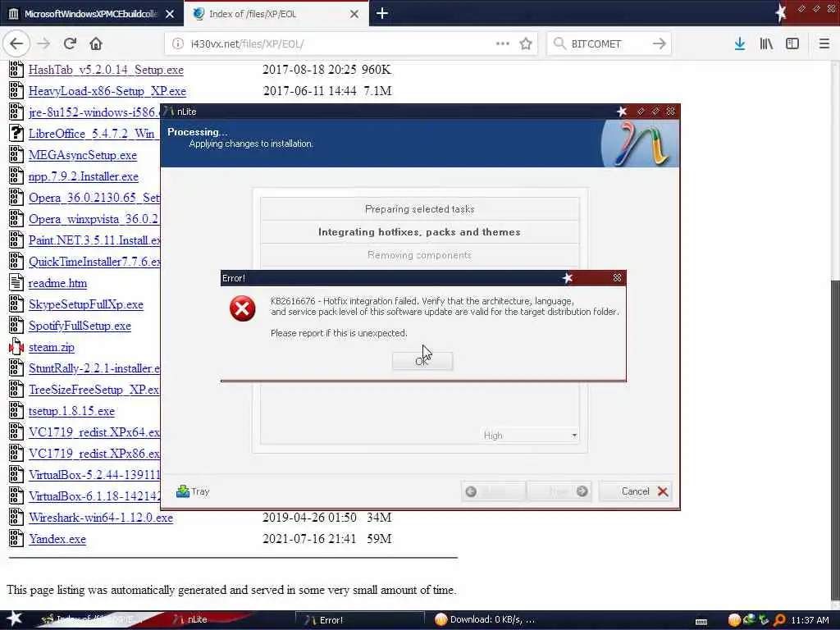Open the browser home page
This screenshot has width=840, height=630.
click(x=96, y=44)
